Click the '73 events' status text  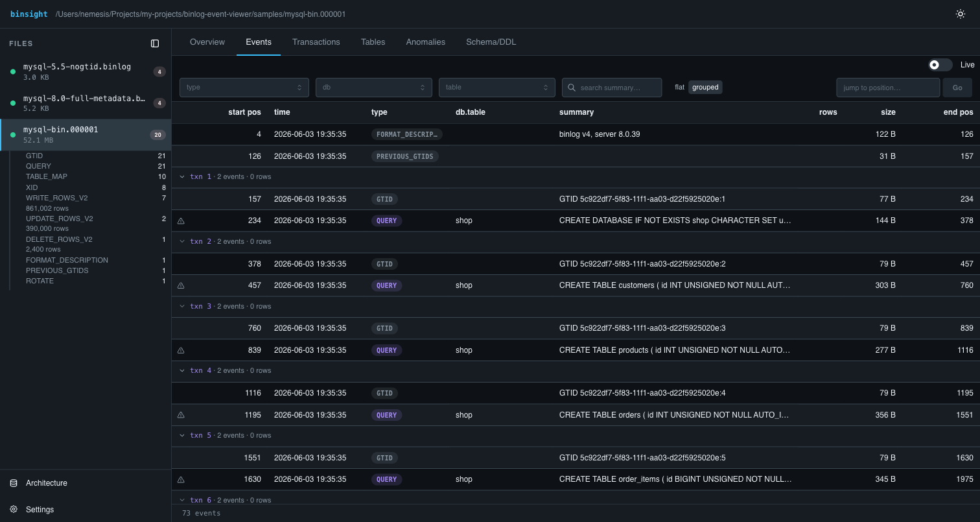[x=201, y=513]
